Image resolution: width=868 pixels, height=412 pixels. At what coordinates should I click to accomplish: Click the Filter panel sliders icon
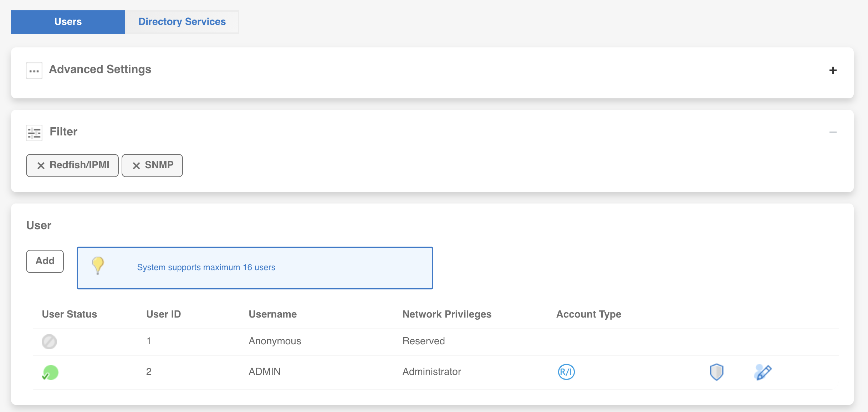(34, 132)
